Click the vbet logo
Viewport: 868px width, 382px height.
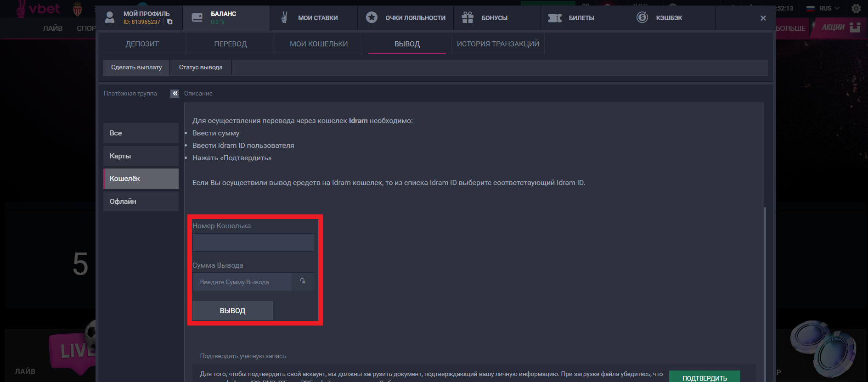tap(39, 9)
